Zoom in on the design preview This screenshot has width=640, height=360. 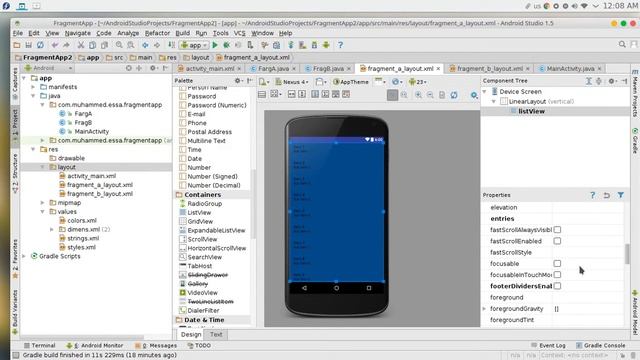click(x=418, y=95)
